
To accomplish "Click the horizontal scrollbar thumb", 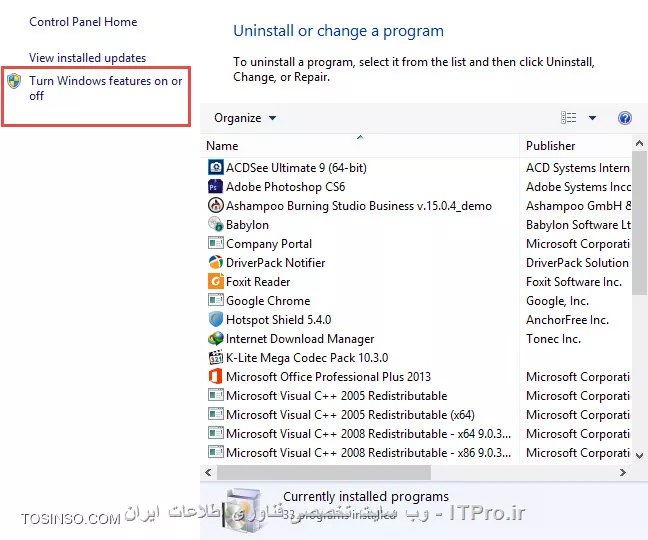I will (324, 472).
